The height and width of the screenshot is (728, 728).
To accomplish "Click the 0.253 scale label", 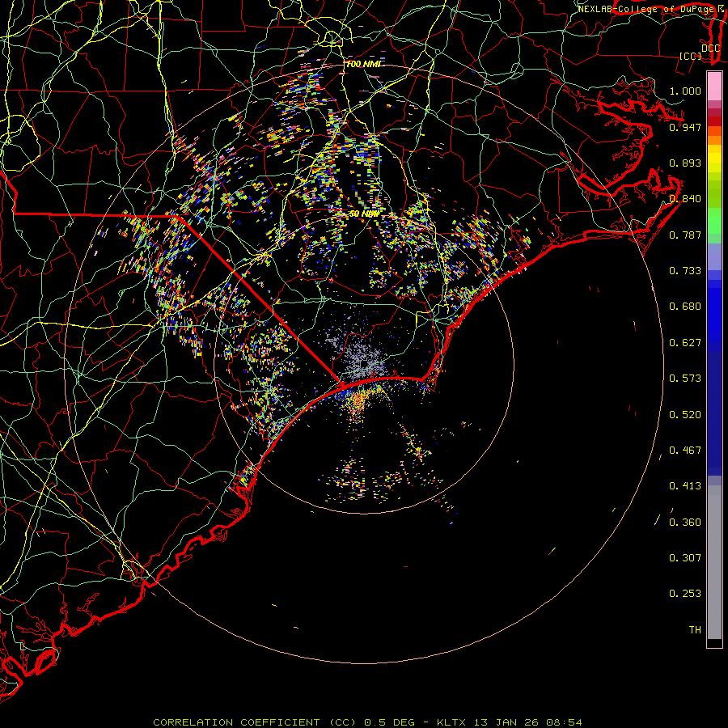I will [685, 594].
